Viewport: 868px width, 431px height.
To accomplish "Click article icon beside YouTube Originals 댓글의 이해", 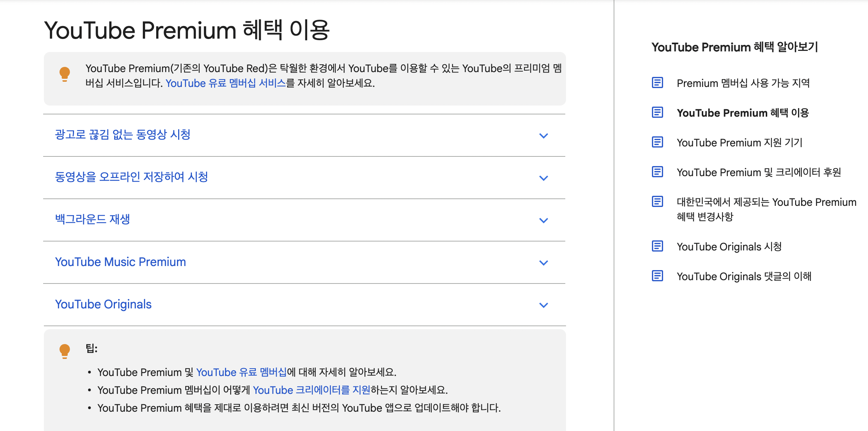I will [657, 276].
